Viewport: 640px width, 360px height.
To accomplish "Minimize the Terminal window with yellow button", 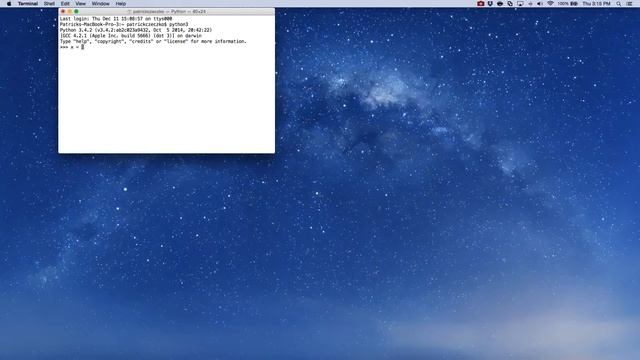I will [x=69, y=11].
